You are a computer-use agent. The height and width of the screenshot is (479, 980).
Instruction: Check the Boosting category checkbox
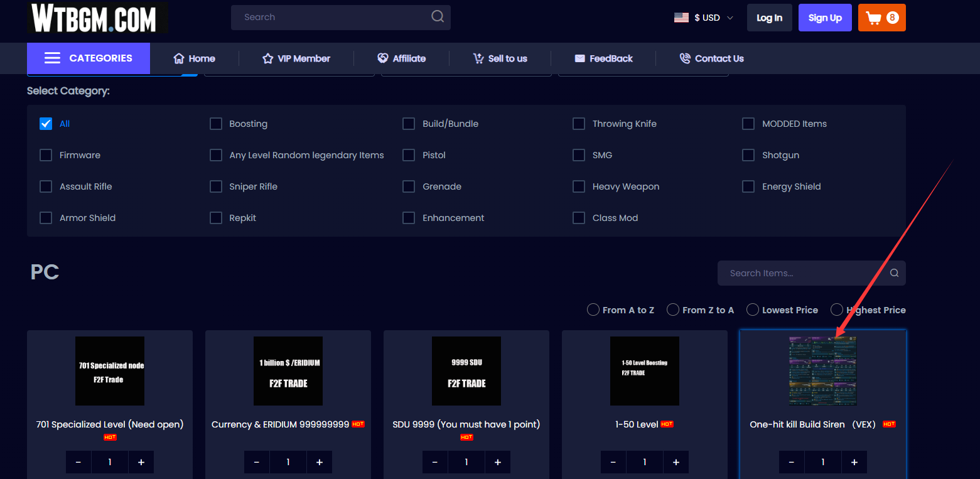(216, 124)
